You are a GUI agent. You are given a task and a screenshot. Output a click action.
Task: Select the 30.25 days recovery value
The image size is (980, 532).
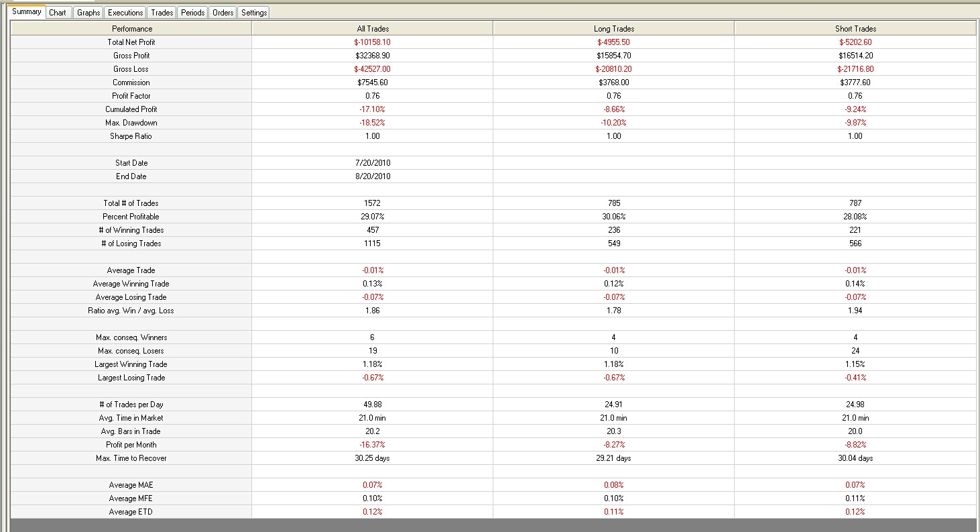372,458
